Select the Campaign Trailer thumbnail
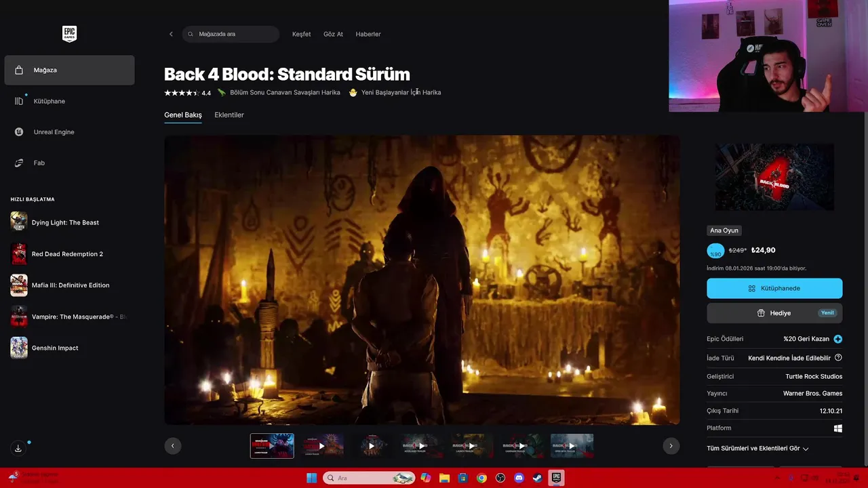 tap(521, 446)
